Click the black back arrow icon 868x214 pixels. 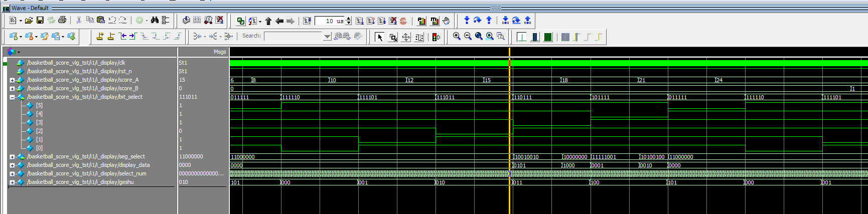279,21
